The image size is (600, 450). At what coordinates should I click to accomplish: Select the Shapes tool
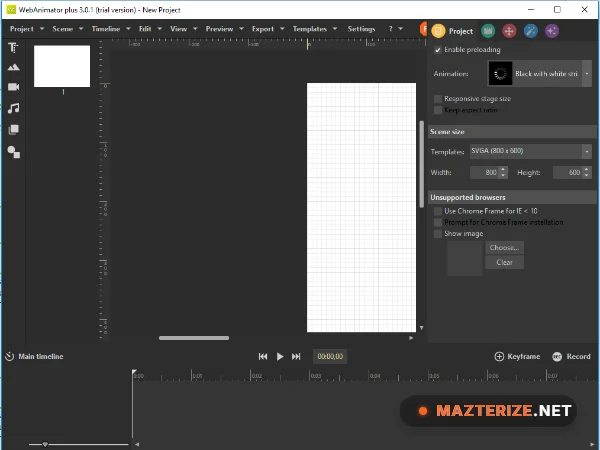tap(13, 152)
